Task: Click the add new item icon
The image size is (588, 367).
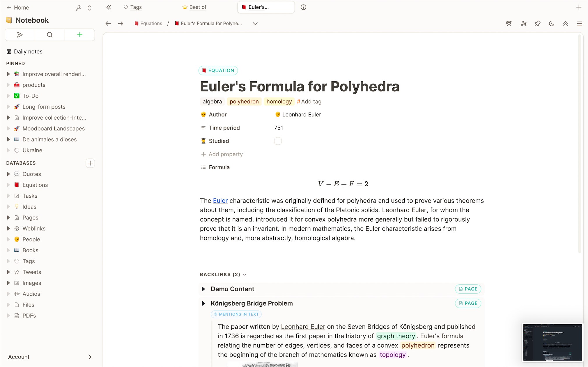Action: click(x=80, y=35)
